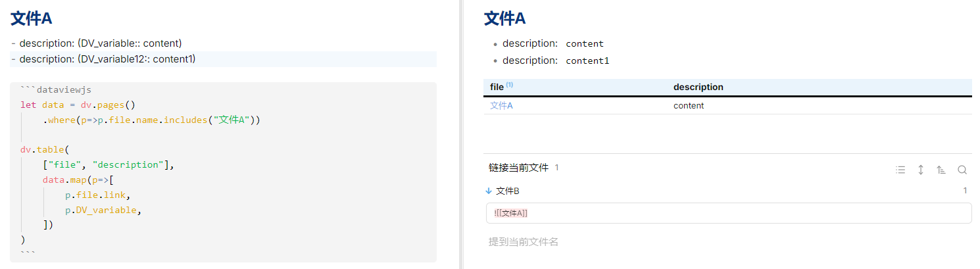Click the p.DV_variable code line
980x269 pixels.
pyautogui.click(x=103, y=210)
